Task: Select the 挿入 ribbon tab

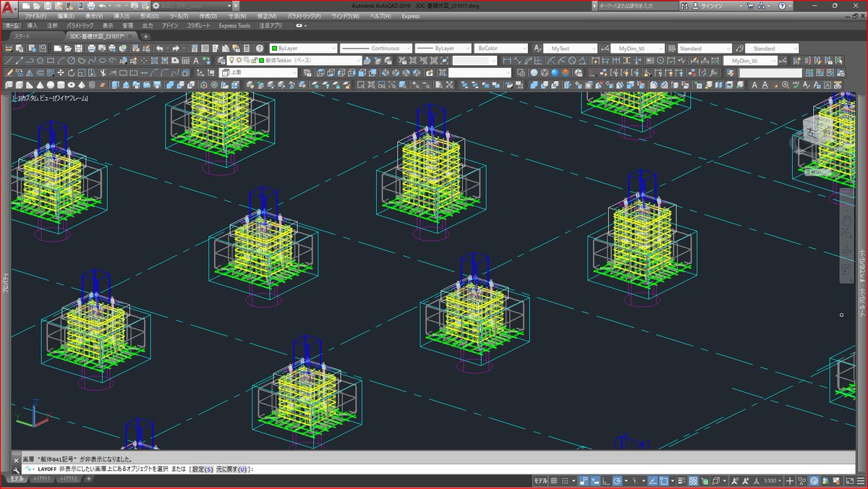Action: 33,25
